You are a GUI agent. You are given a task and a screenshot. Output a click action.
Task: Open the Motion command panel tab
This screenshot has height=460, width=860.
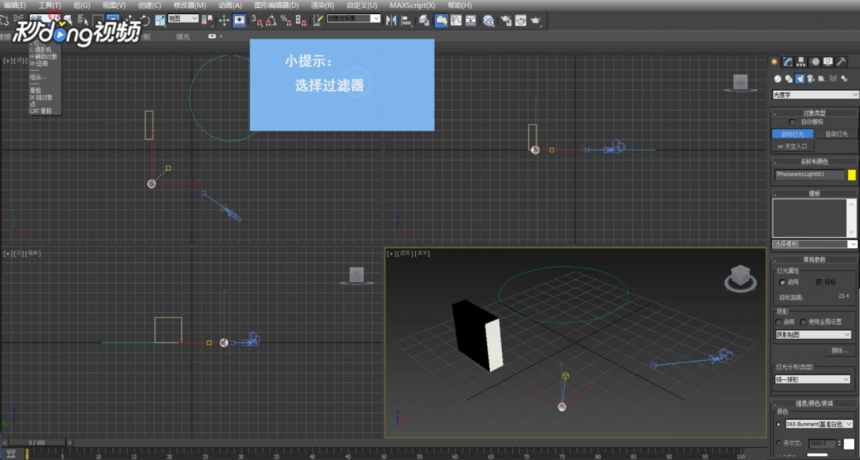(x=815, y=62)
